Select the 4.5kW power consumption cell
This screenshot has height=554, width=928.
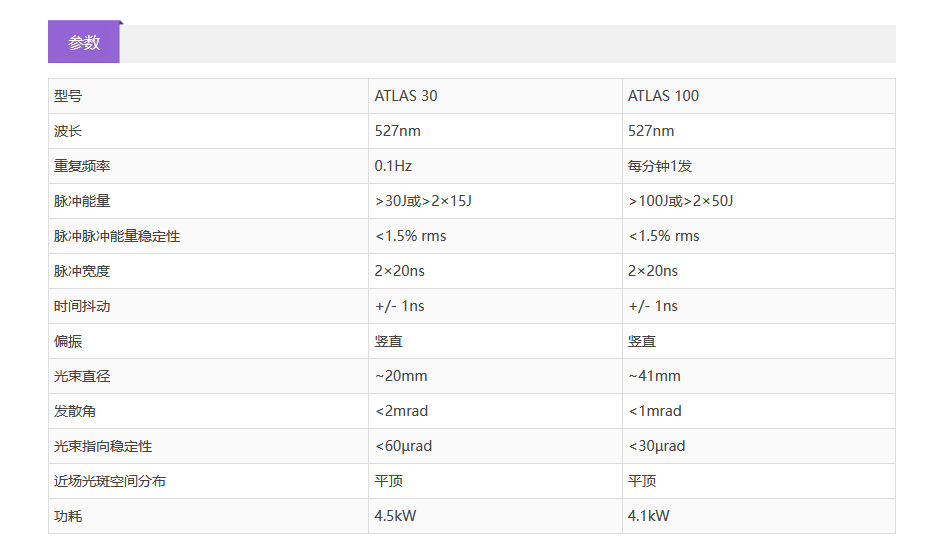click(x=396, y=516)
